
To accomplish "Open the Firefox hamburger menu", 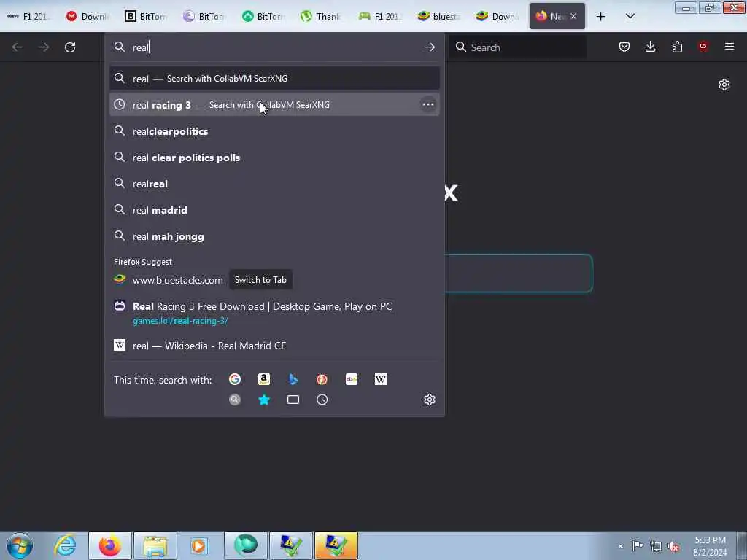I will (729, 47).
